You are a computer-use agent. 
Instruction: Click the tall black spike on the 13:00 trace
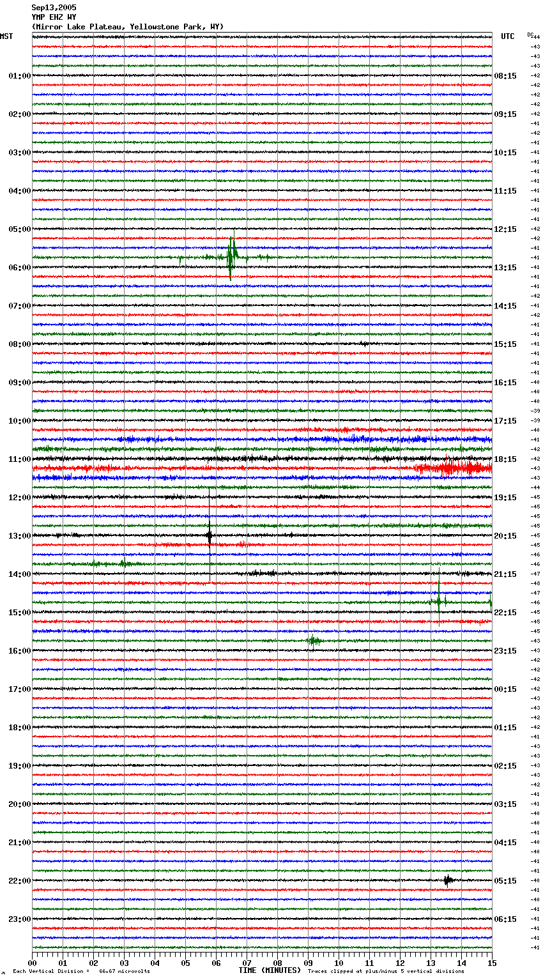point(210,535)
